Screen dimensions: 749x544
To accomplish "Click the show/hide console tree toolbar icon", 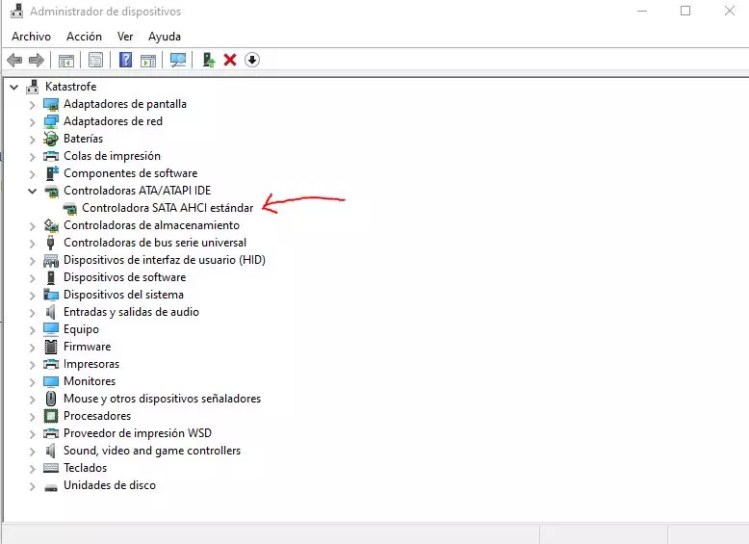I will pyautogui.click(x=66, y=61).
